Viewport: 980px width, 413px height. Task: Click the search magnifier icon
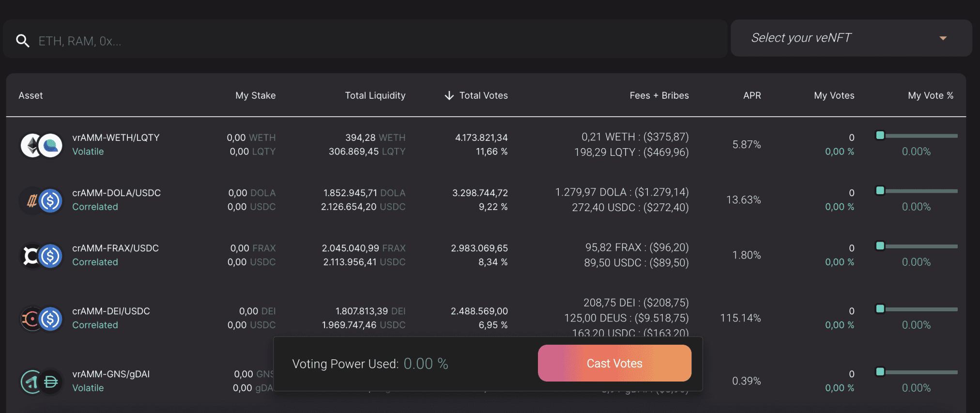tap(22, 41)
